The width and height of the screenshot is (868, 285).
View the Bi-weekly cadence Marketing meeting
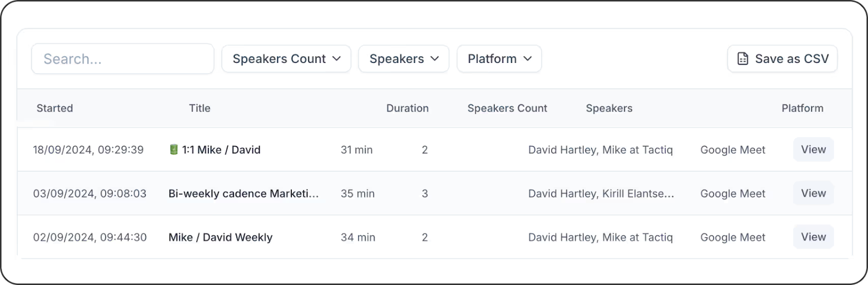point(813,193)
